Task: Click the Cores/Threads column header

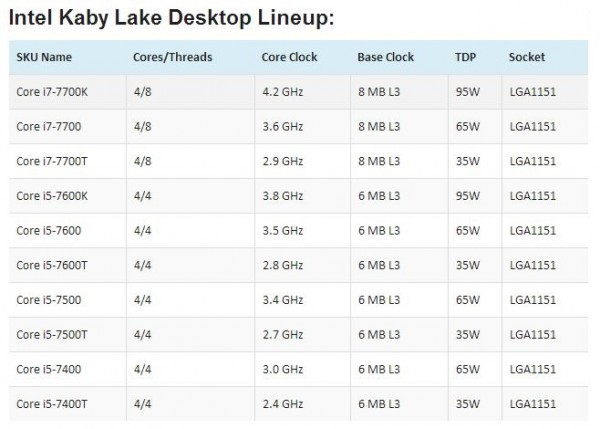Action: (172, 56)
